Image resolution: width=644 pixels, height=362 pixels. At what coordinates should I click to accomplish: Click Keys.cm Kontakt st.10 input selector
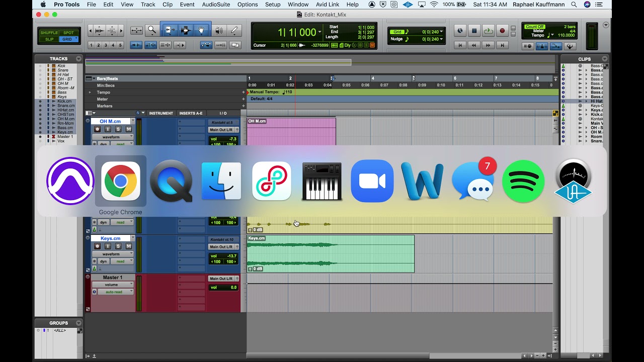coord(224,240)
